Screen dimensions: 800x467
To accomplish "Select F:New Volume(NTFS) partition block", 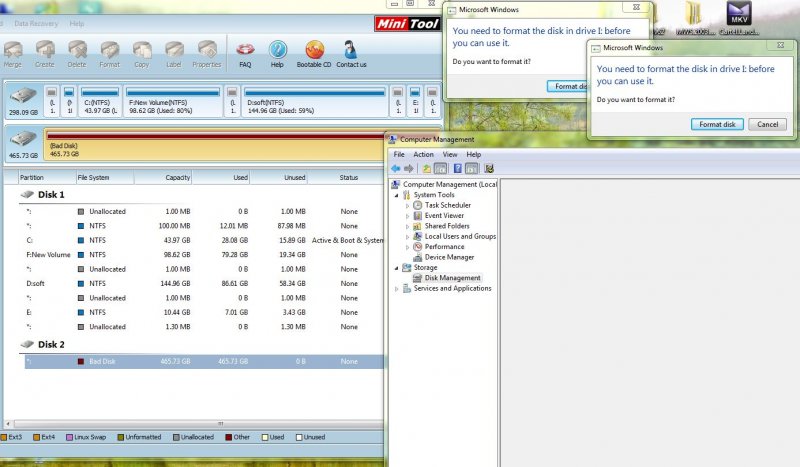I will click(x=173, y=101).
